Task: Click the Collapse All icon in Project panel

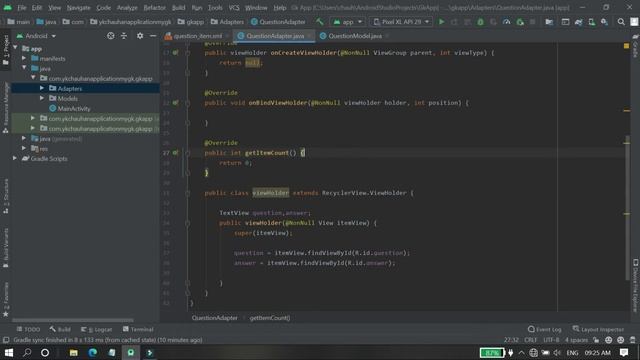Action: pyautogui.click(x=124, y=36)
